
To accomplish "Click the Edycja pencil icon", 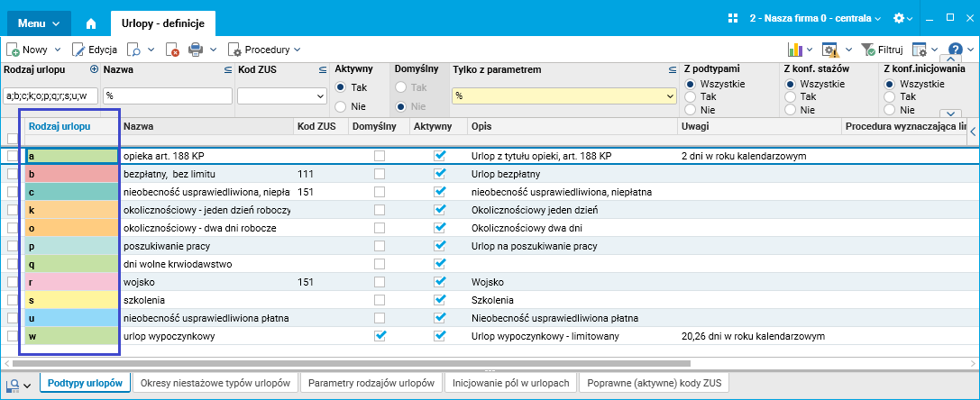I will [x=78, y=50].
